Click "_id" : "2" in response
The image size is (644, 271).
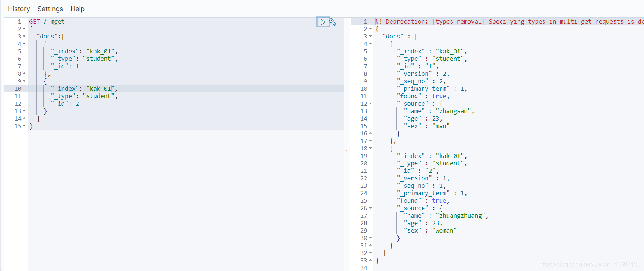point(418,171)
